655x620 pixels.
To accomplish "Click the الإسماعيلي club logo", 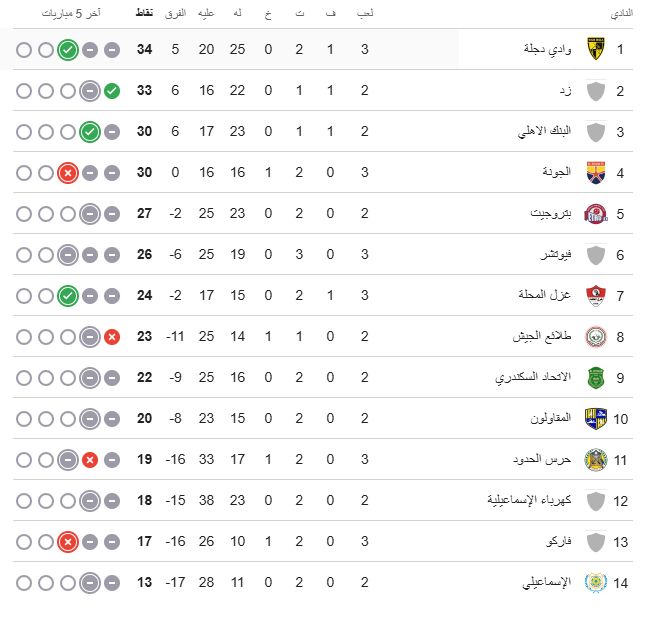I will pos(596,582).
